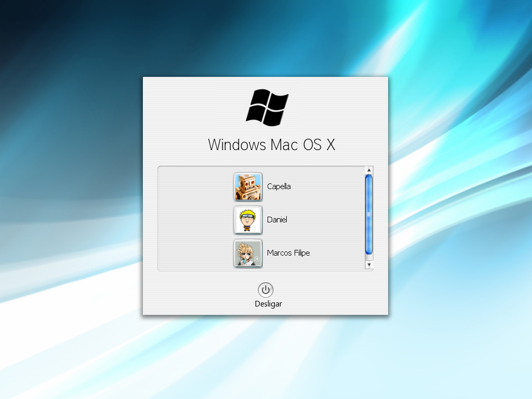Click the Desligar power icon
Viewport: 532px width, 399px height.
266,291
